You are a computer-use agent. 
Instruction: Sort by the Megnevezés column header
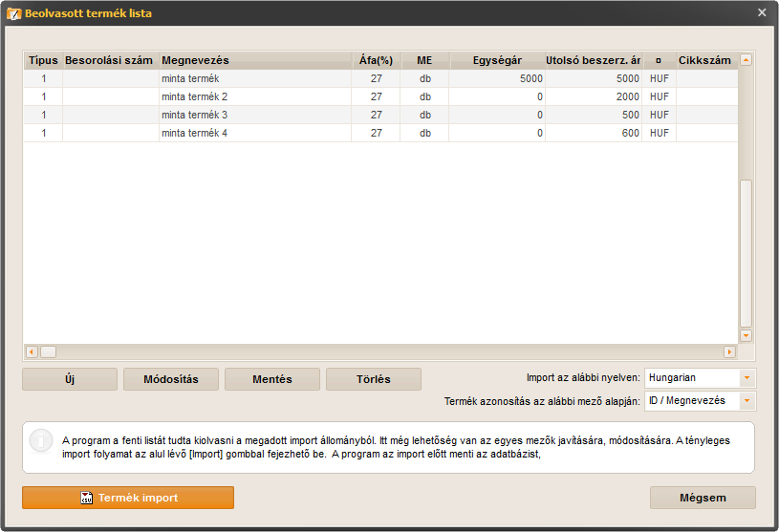(254, 60)
